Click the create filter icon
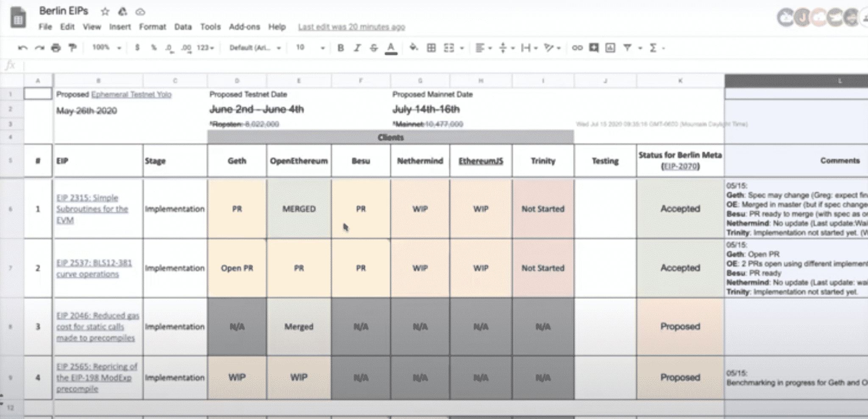 (x=627, y=48)
